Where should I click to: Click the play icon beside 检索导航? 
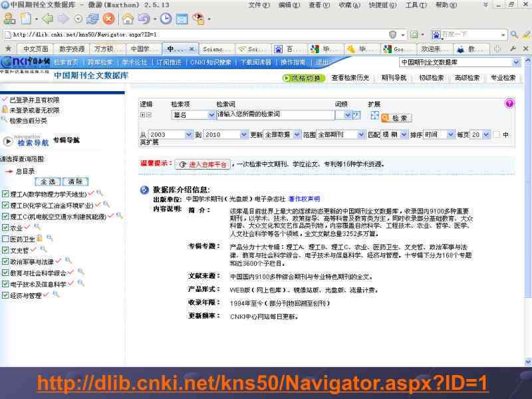click(x=8, y=141)
